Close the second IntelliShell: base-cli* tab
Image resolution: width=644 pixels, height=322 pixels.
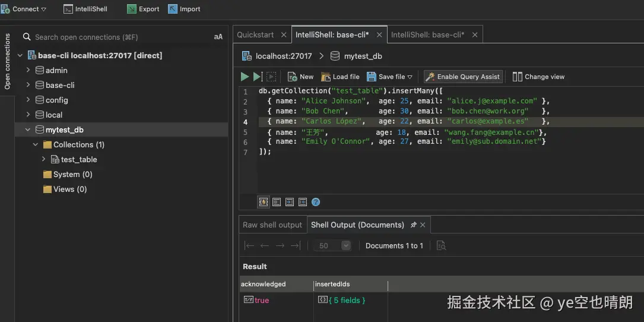click(x=475, y=35)
